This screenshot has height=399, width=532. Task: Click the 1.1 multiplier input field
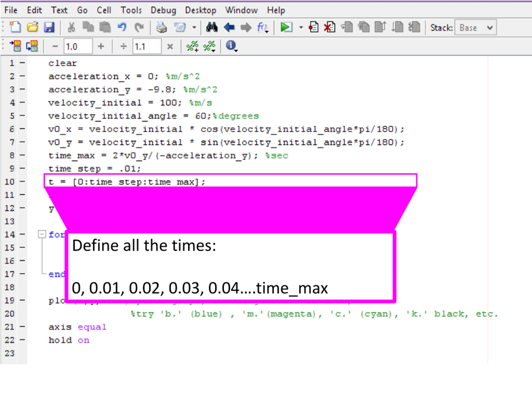(x=147, y=46)
